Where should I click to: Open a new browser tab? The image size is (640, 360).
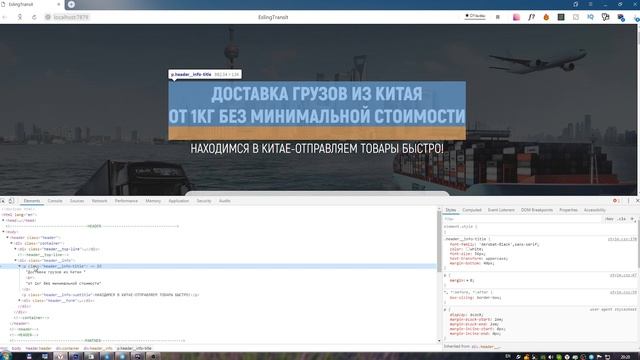(x=71, y=4)
